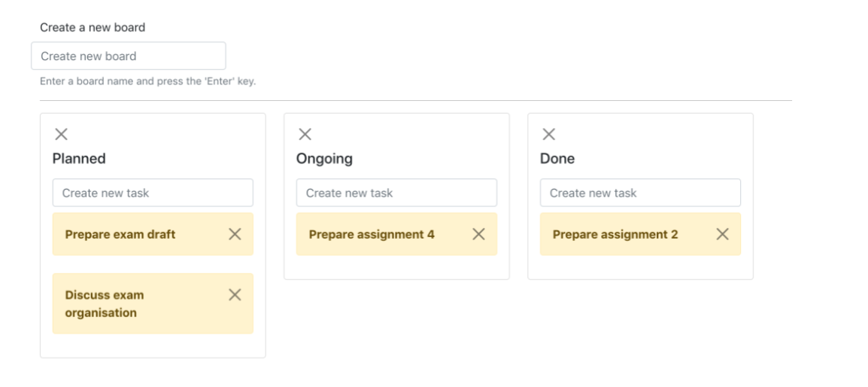Click the new task field in Done
Viewport: 868px width, 387px height.
(640, 193)
